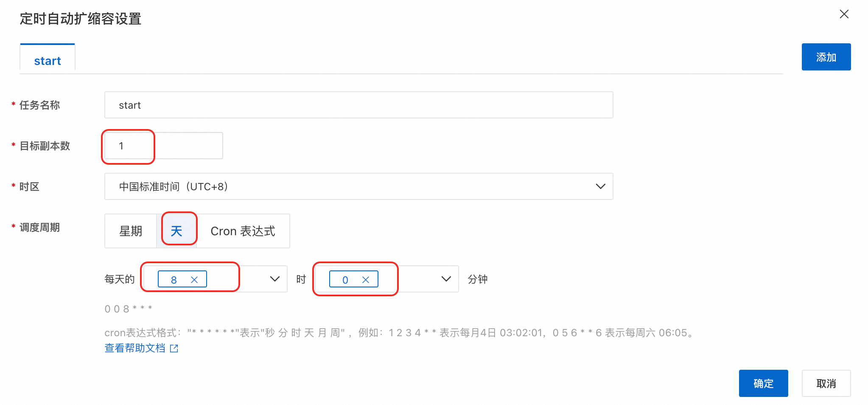Click external link icon beside help document
This screenshot has height=405, width=868.
(x=174, y=349)
